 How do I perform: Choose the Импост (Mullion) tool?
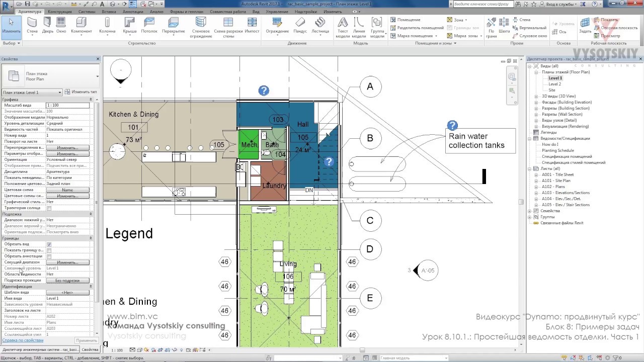[252, 26]
